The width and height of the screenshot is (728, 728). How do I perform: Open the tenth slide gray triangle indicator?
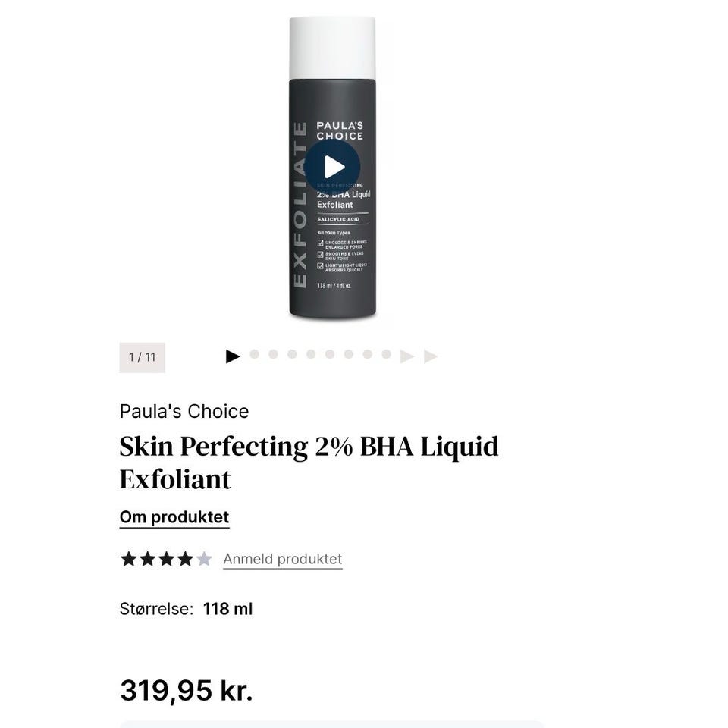point(406,356)
